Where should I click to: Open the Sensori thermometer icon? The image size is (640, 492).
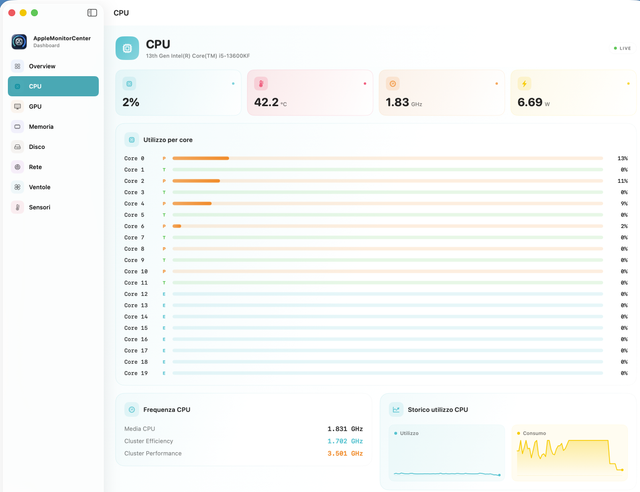(17, 207)
